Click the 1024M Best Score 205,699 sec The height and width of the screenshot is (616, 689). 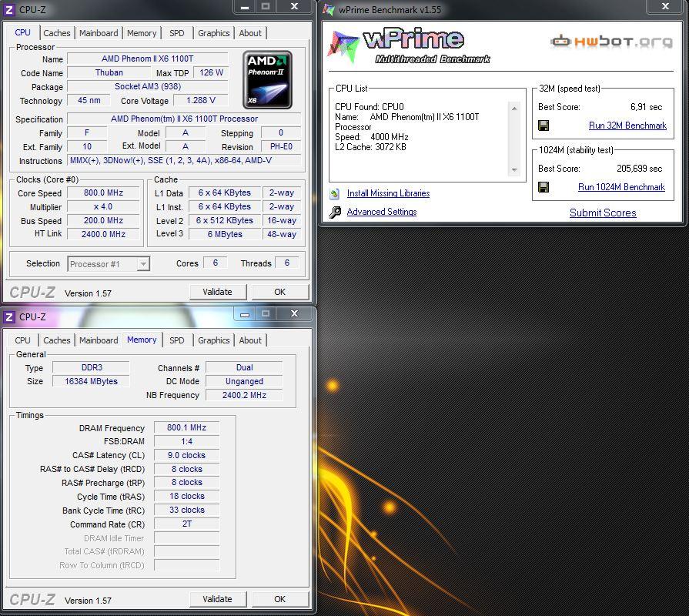(x=639, y=169)
